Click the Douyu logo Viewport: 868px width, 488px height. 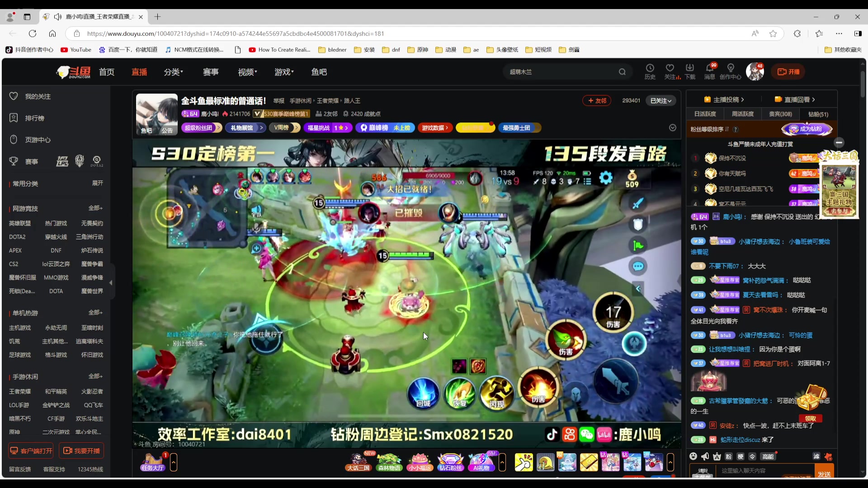(74, 72)
